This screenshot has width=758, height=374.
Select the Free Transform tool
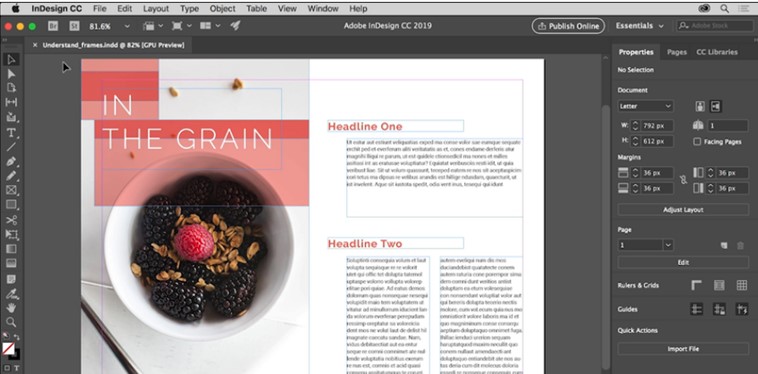12,234
